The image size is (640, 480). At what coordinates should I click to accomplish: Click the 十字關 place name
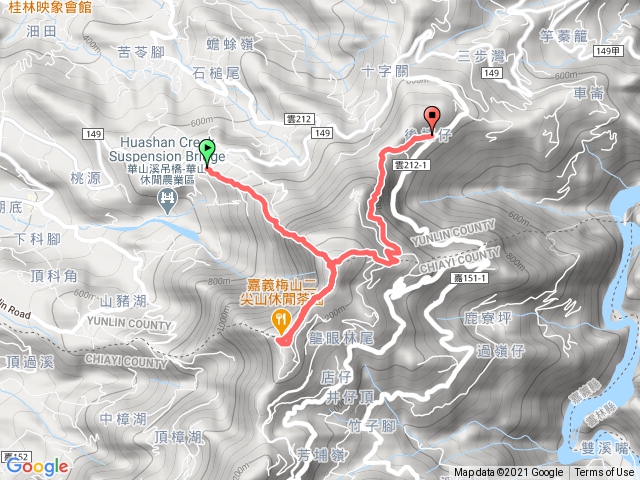pos(385,71)
